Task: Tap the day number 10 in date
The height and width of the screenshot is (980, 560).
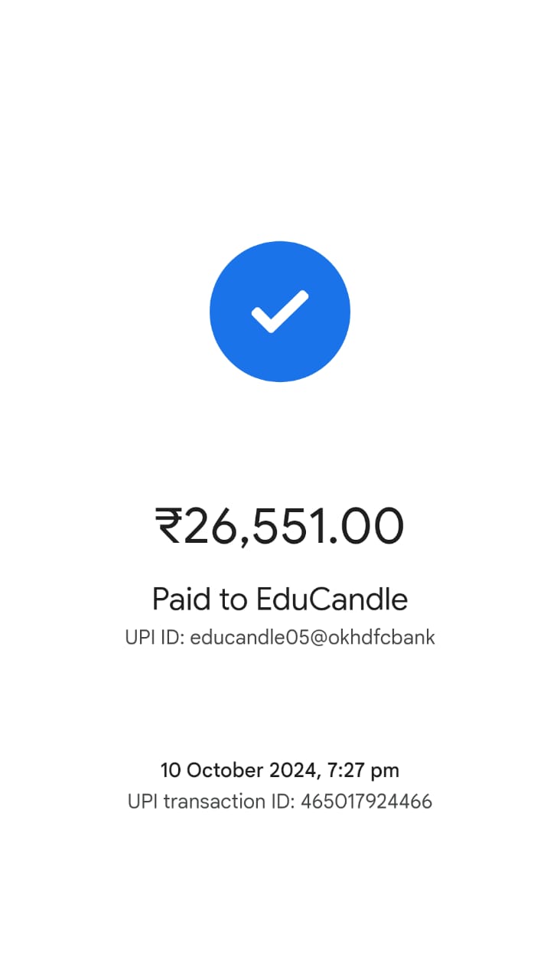Action: [x=170, y=770]
